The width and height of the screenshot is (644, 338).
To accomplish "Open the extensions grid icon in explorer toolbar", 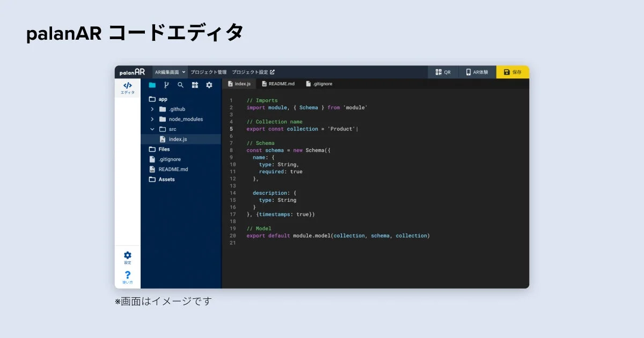I will [x=195, y=85].
